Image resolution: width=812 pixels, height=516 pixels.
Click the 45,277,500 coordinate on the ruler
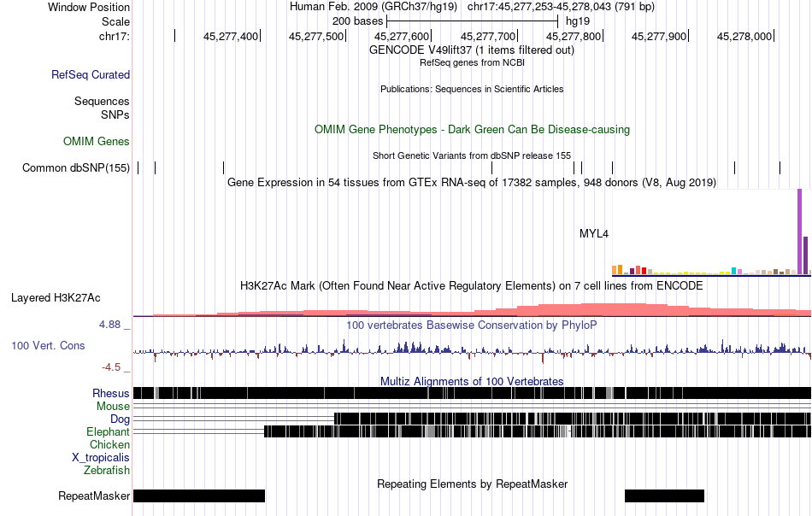[316, 36]
